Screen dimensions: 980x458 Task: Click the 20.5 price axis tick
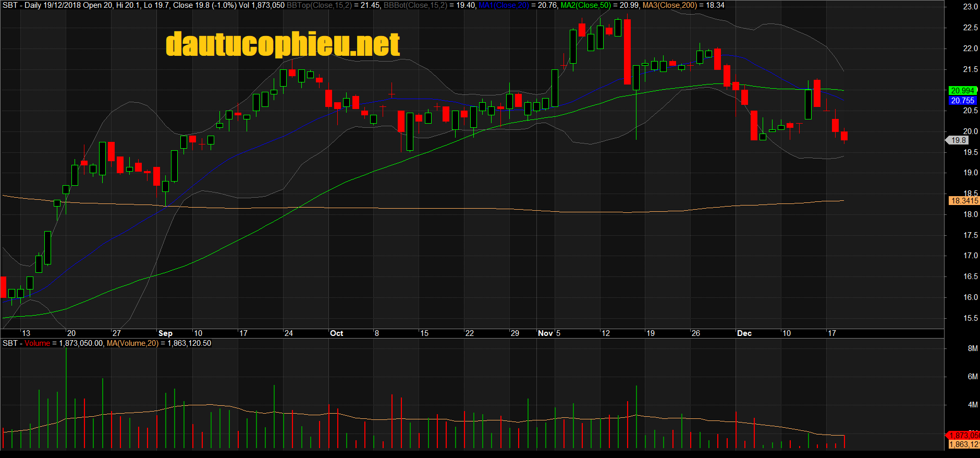(x=970, y=111)
